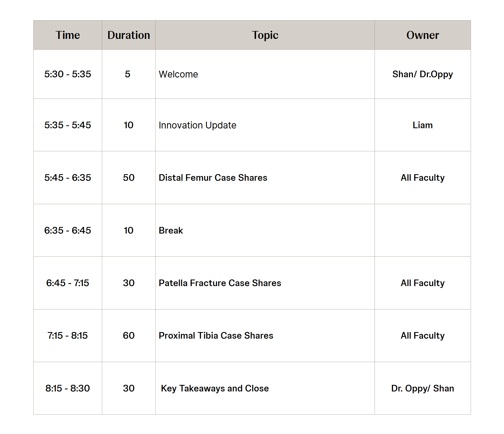Click the Duration column header
Viewport: 504px width, 434px height.
(129, 35)
